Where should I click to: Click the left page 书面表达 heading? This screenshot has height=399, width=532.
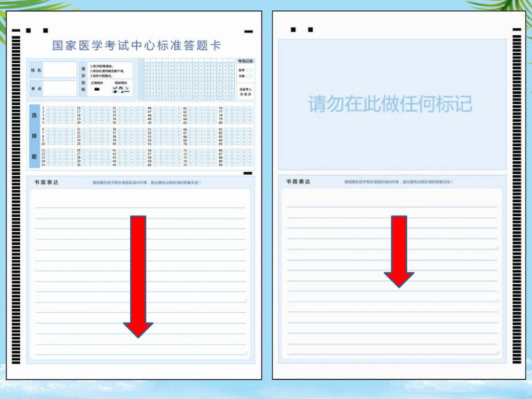click(x=46, y=182)
